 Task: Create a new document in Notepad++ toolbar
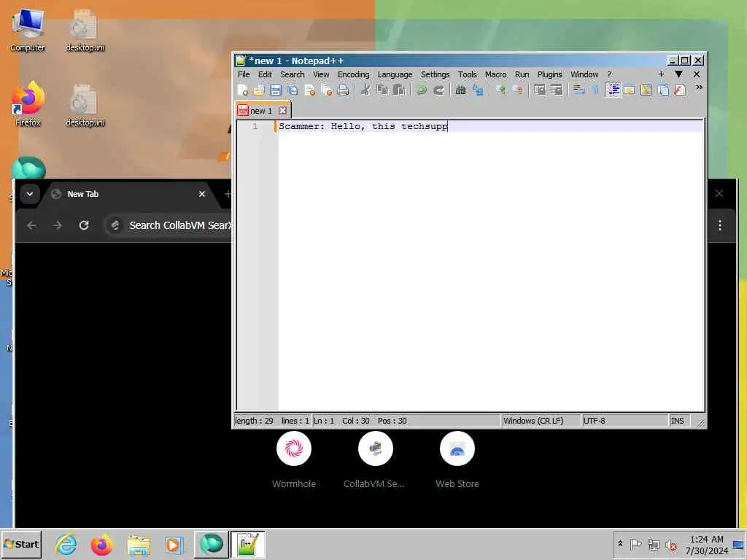click(242, 90)
